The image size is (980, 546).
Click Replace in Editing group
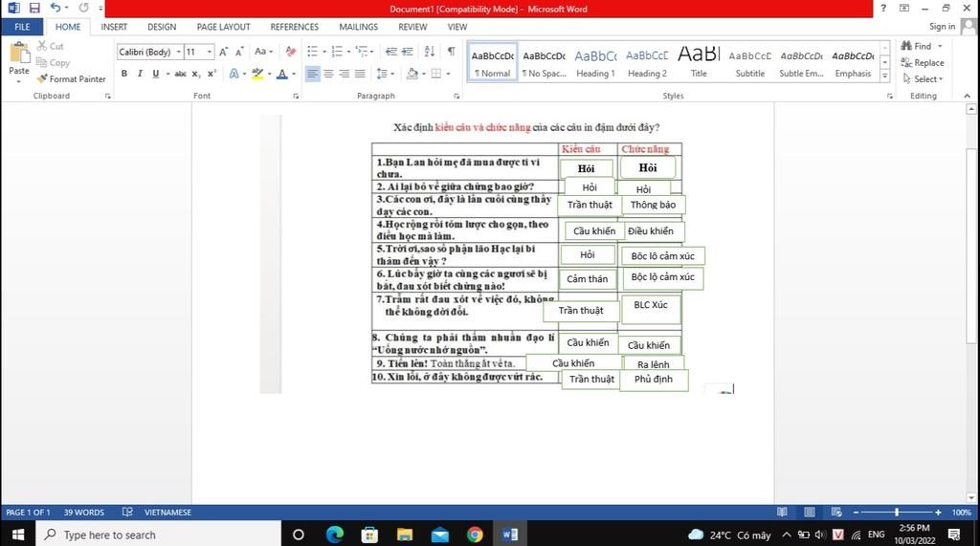pos(923,62)
